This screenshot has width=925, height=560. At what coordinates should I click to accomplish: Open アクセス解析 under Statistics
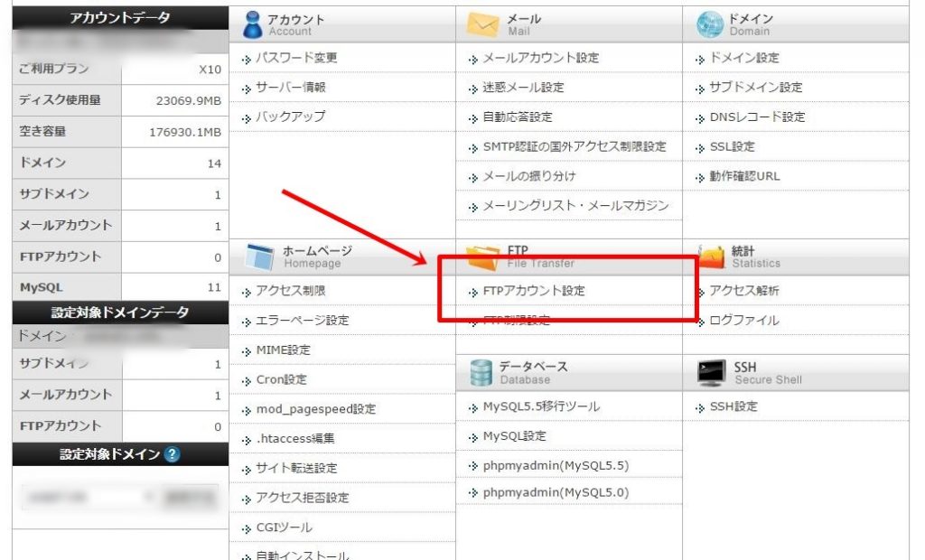pyautogui.click(x=744, y=291)
